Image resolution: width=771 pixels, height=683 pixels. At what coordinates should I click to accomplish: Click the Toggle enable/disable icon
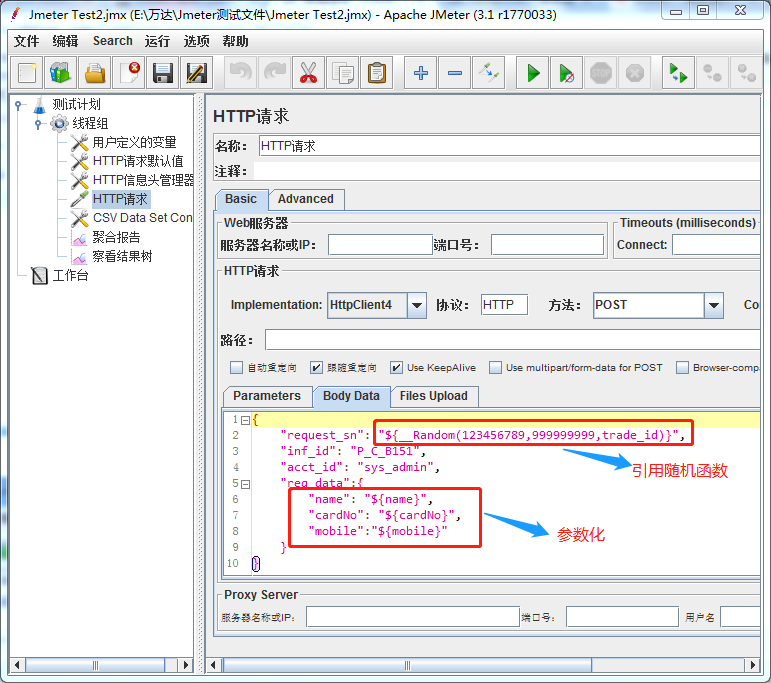(488, 73)
